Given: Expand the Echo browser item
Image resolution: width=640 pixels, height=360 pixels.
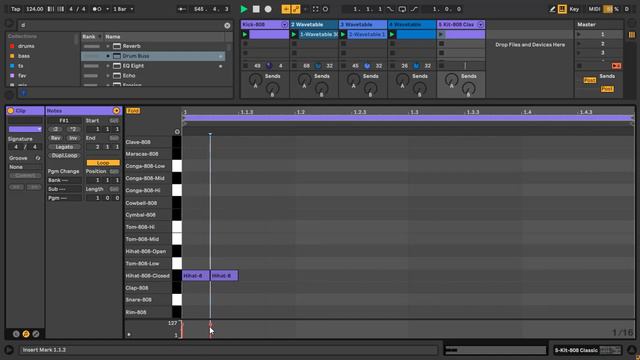Looking at the screenshot, I should pyautogui.click(x=108, y=76).
